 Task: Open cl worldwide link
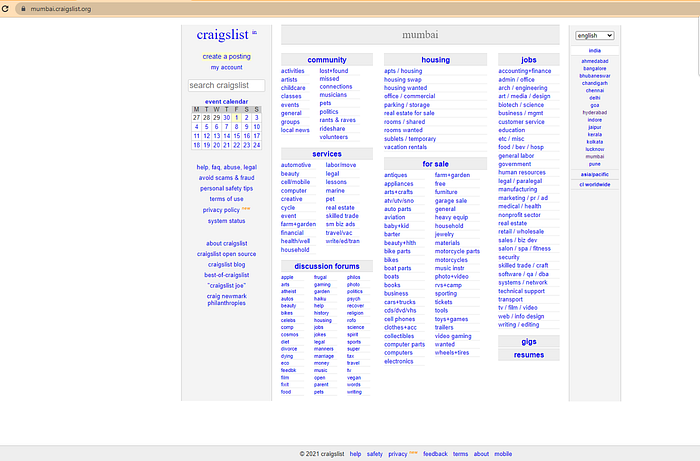click(x=595, y=184)
